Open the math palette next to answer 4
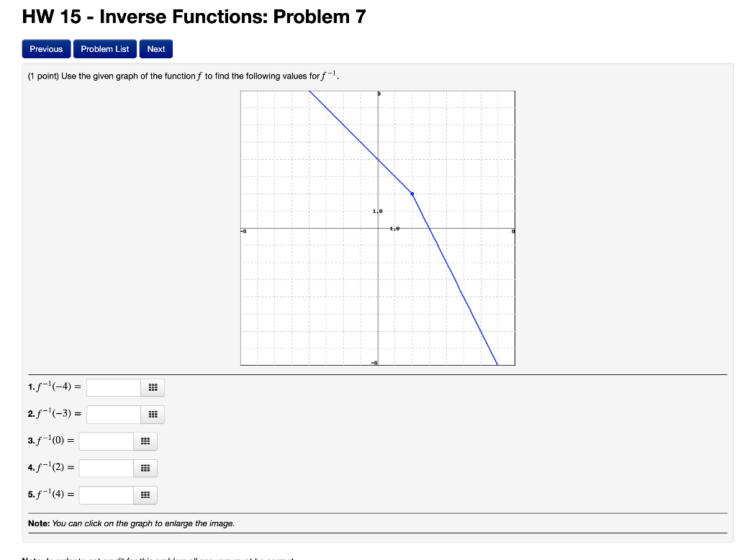 click(x=145, y=468)
